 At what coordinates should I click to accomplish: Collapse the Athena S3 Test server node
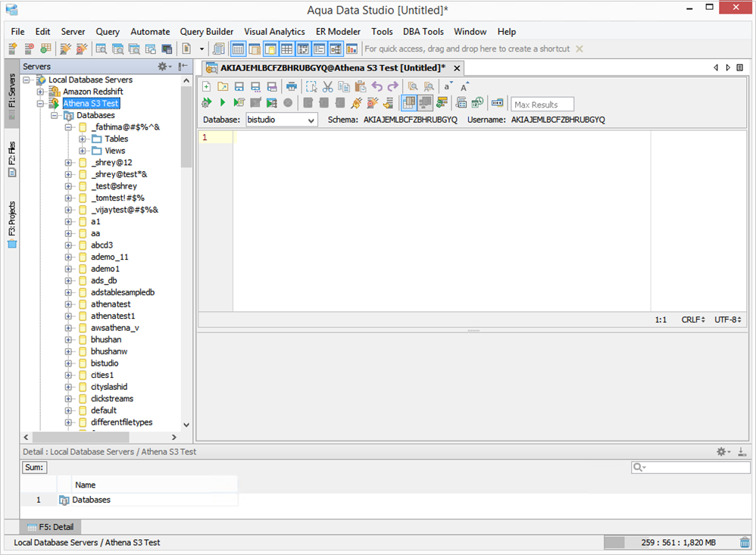[x=40, y=104]
